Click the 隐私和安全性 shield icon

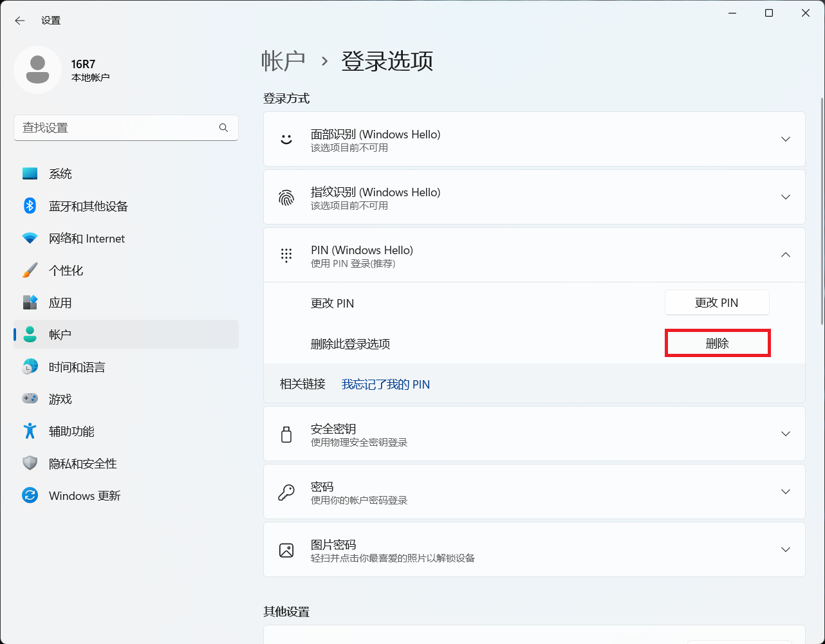pos(30,463)
